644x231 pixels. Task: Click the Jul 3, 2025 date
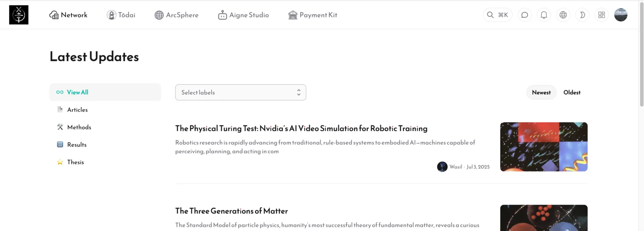click(478, 167)
